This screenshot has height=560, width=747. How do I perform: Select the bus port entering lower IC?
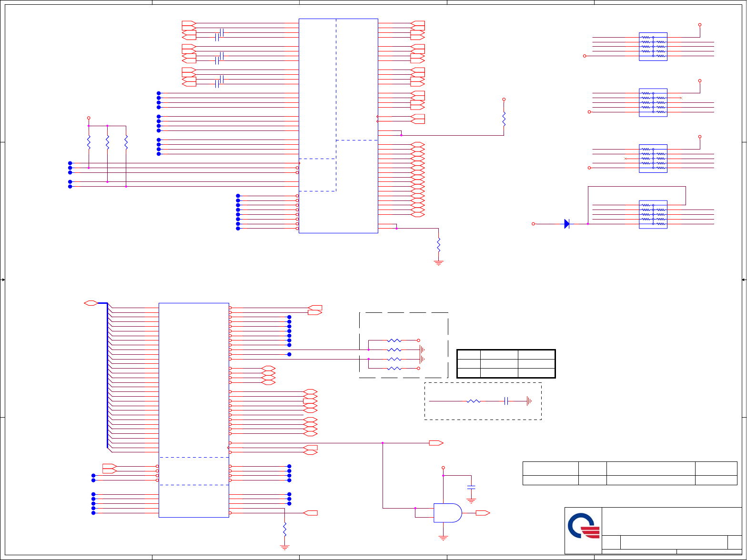(91, 303)
